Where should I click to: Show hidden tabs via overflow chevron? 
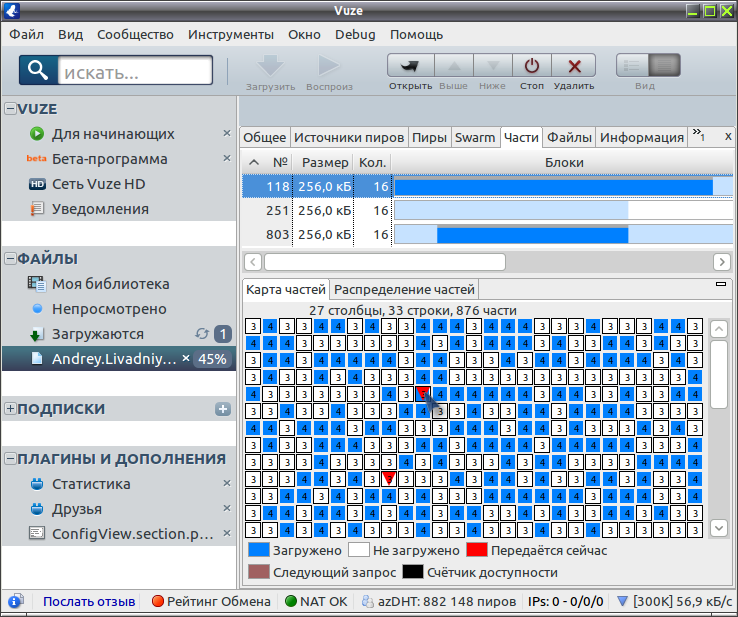click(698, 135)
